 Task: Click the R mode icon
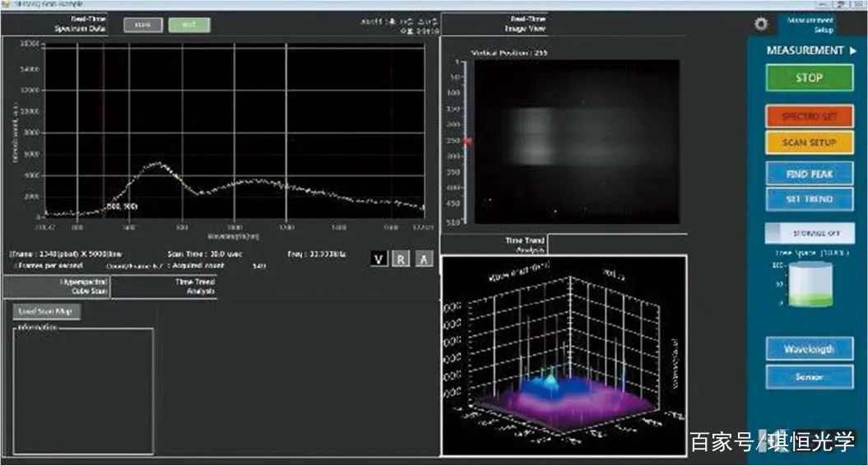pyautogui.click(x=401, y=259)
